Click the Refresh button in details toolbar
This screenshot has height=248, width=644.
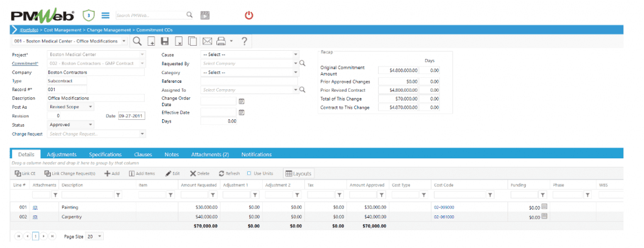(x=229, y=173)
